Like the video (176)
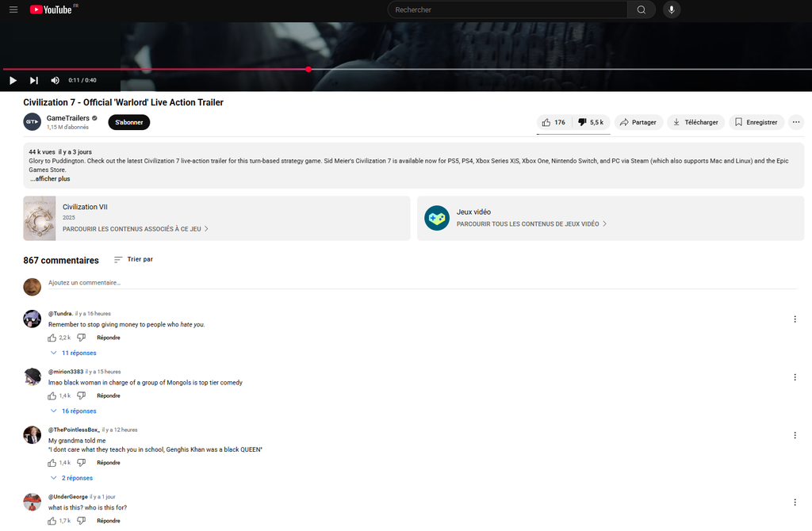This screenshot has height=531, width=812. point(553,122)
